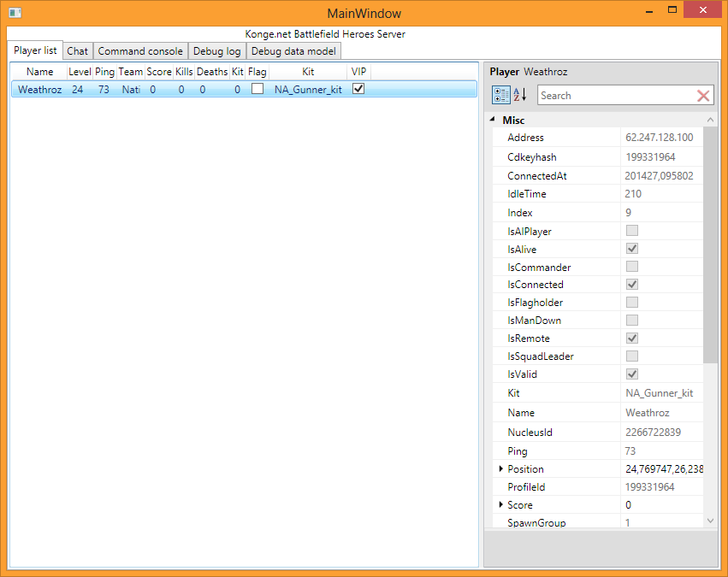Open the Debug data model tab

click(293, 51)
